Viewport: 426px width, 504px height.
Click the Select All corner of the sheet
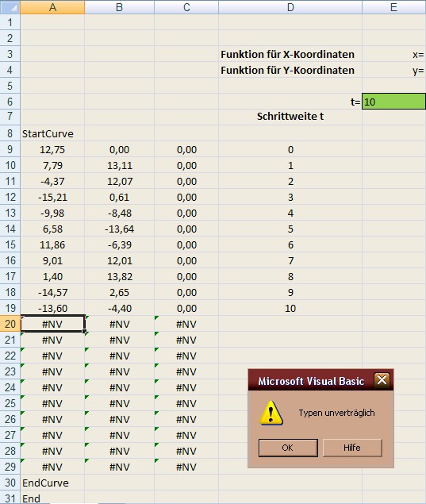click(x=10, y=7)
